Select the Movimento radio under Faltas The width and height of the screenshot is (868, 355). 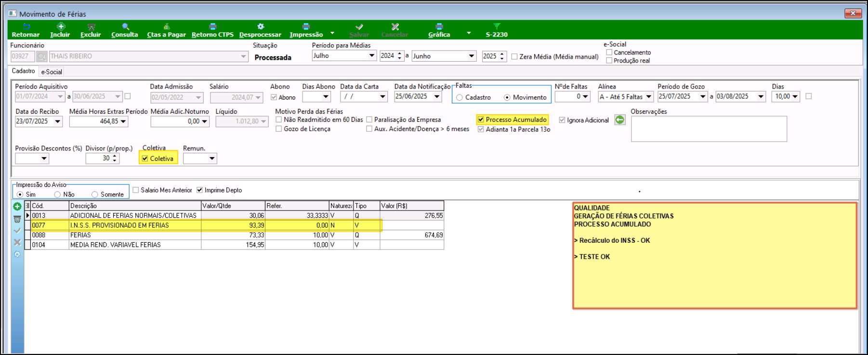pos(507,97)
